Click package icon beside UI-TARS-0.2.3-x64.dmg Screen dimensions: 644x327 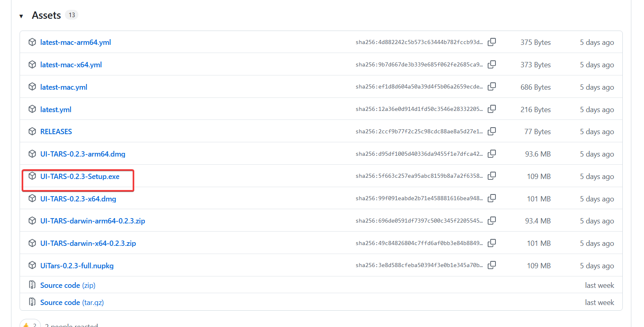click(x=32, y=198)
